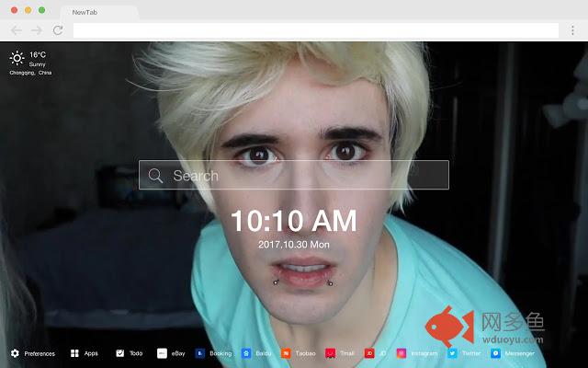Image resolution: width=588 pixels, height=368 pixels.
Task: Minimize window with yellow button
Action: click(28, 10)
